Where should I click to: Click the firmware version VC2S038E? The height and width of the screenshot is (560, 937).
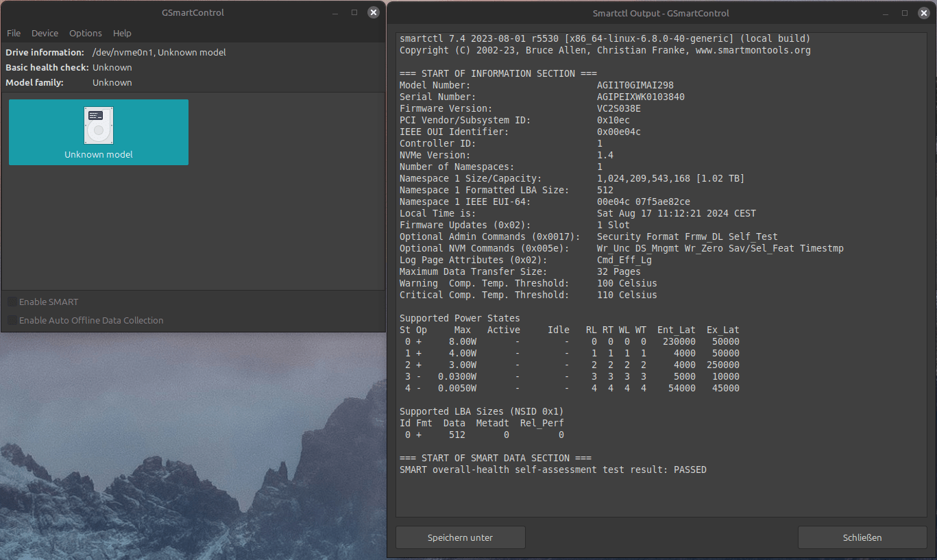(x=619, y=108)
